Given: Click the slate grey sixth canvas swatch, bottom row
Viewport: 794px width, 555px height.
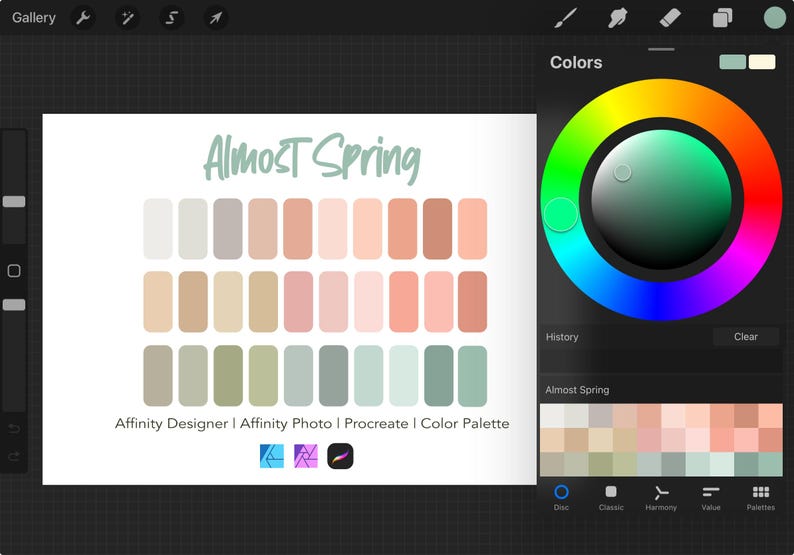Looking at the screenshot, I should pyautogui.click(x=333, y=376).
